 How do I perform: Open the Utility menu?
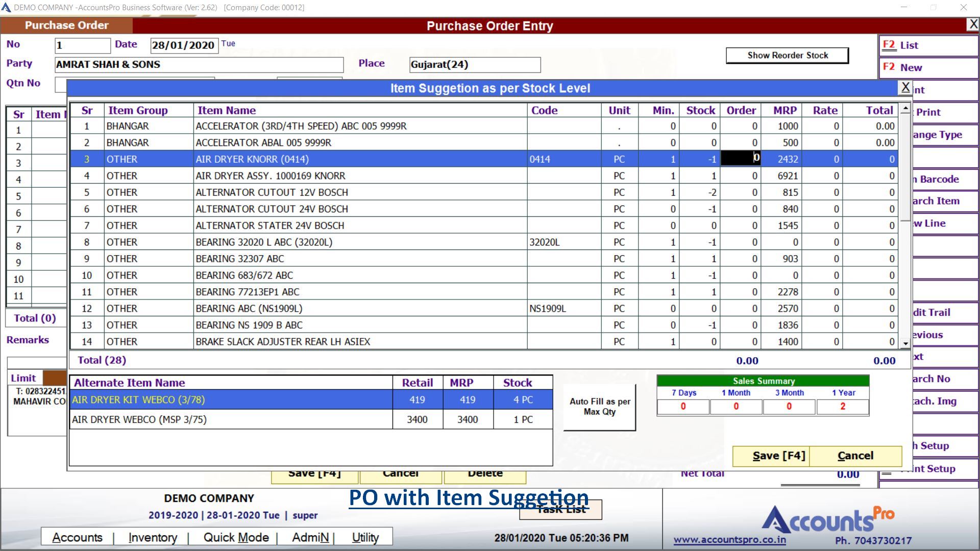365,537
